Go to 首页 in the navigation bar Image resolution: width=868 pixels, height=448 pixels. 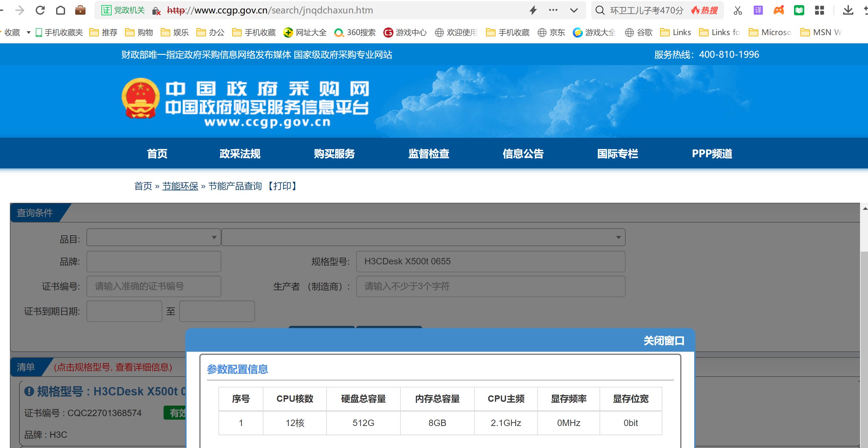point(157,154)
